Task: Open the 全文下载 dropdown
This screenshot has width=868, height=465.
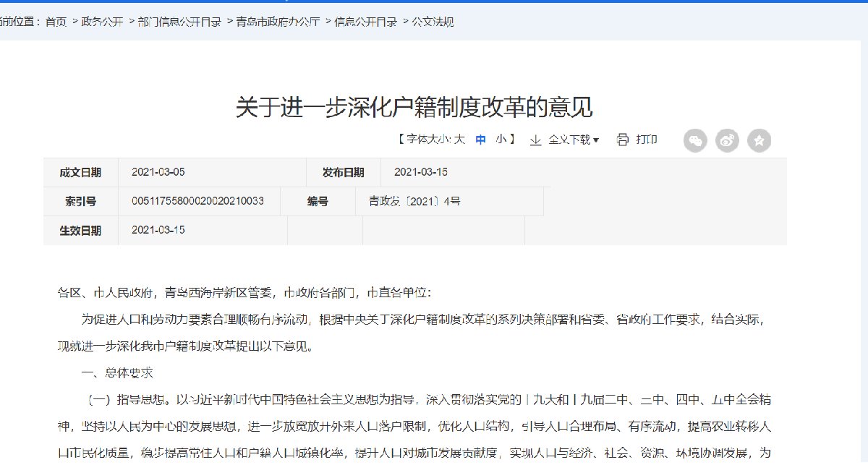Action: click(x=574, y=140)
